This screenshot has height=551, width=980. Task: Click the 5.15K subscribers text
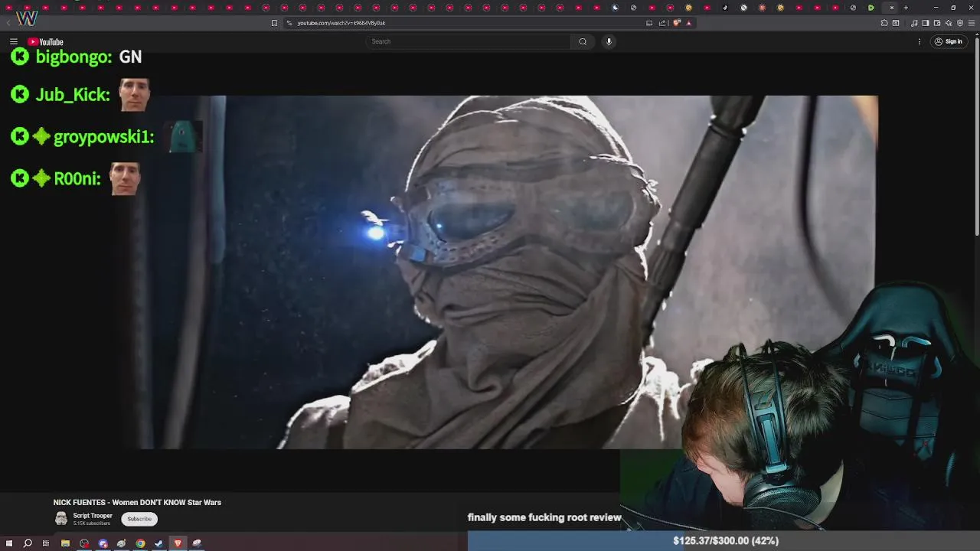[91, 523]
